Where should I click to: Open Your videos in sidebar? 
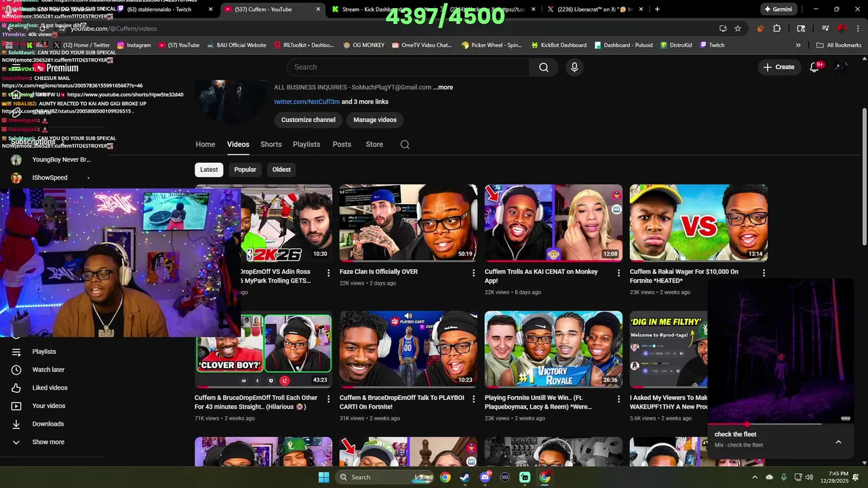tap(49, 406)
